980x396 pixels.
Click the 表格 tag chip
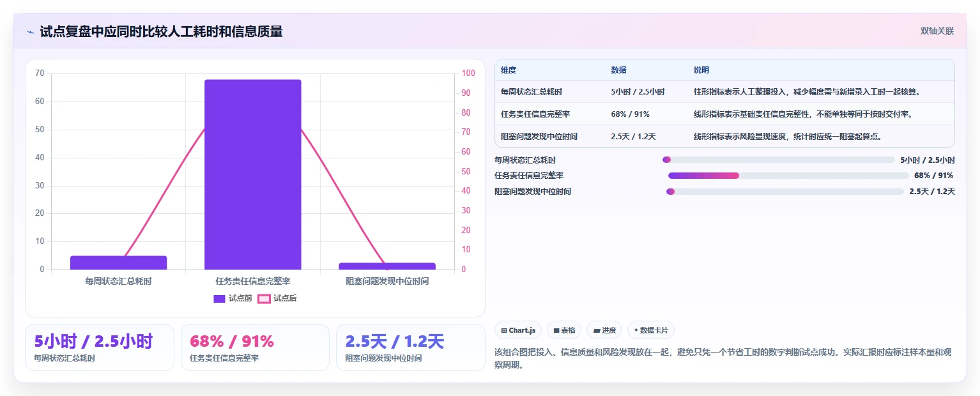564,330
